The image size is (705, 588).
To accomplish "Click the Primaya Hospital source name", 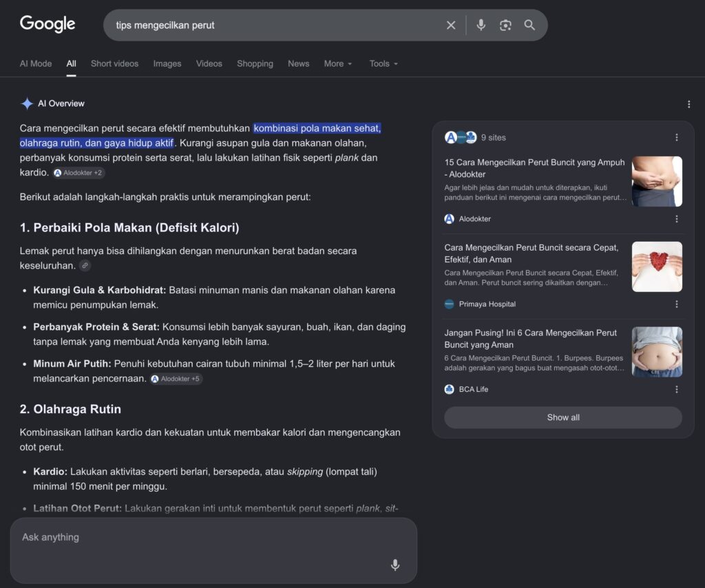I will (x=487, y=304).
